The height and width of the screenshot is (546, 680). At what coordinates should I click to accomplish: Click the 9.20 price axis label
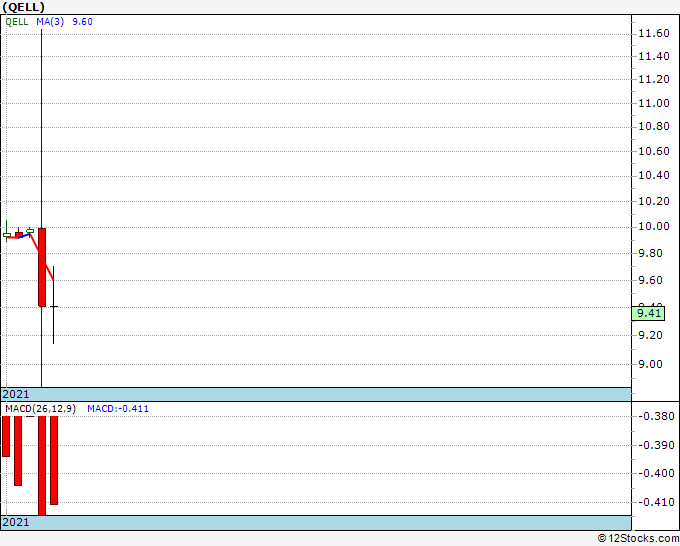[x=651, y=335]
